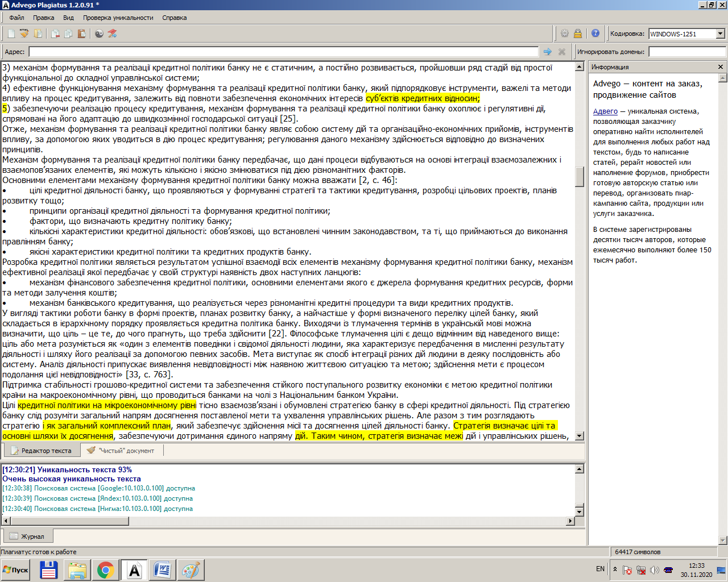Click the red flag deep check icon

113,34
